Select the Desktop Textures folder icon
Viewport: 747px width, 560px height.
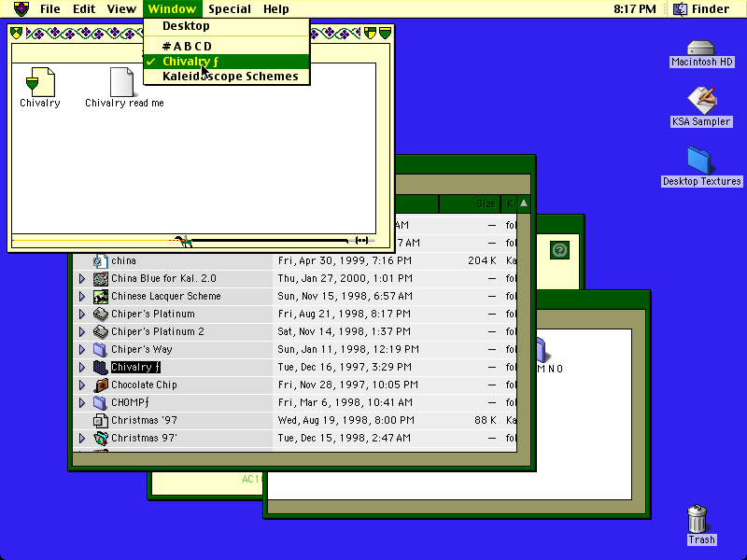(x=698, y=161)
